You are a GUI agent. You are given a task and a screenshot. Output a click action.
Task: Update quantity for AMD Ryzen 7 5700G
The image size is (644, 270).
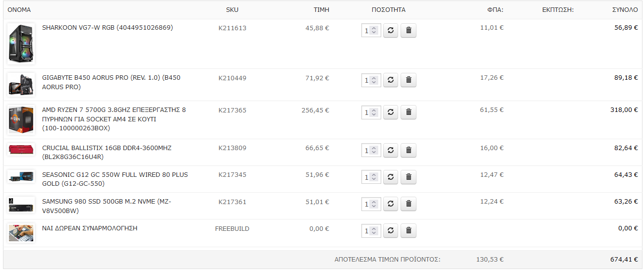pyautogui.click(x=391, y=112)
